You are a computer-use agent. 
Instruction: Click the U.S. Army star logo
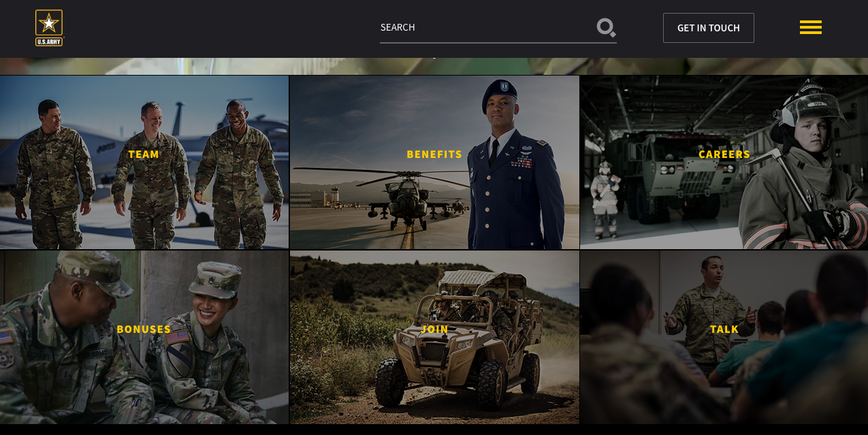[49, 28]
